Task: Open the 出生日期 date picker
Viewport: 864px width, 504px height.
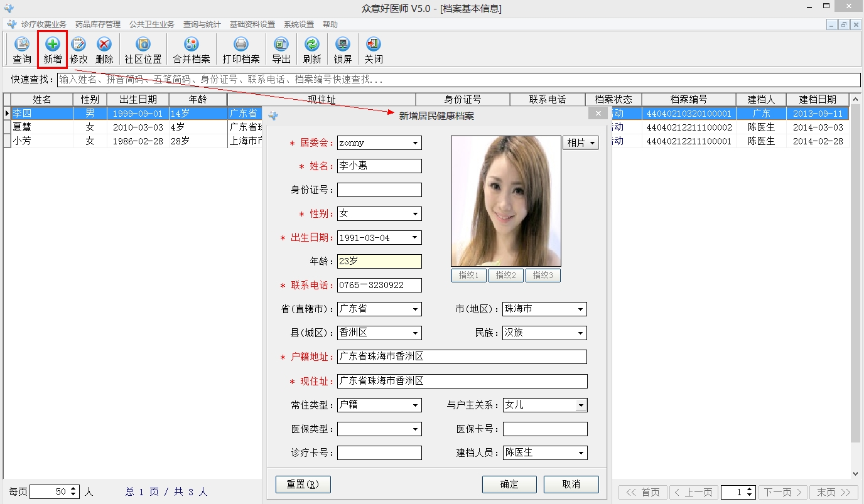Action: pos(415,238)
